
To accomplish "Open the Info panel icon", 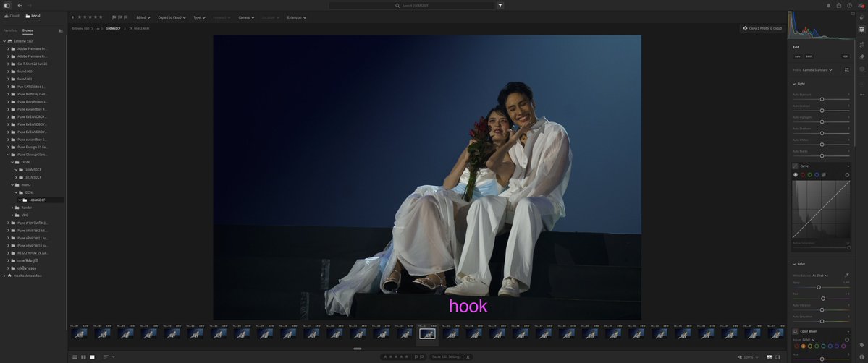I will [862, 357].
